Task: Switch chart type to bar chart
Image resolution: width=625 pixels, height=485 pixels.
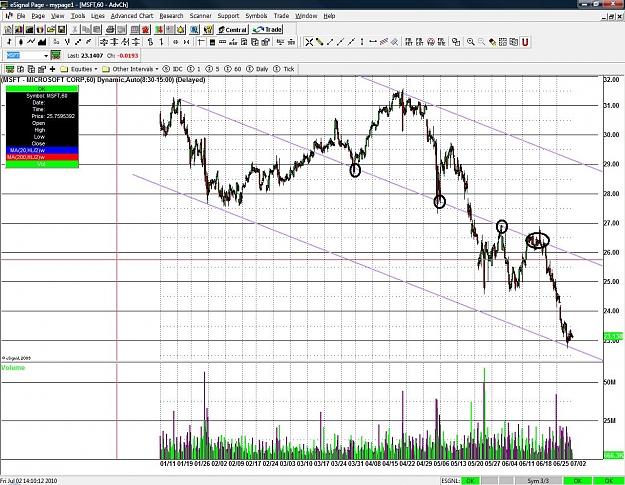Action: pyautogui.click(x=9, y=42)
